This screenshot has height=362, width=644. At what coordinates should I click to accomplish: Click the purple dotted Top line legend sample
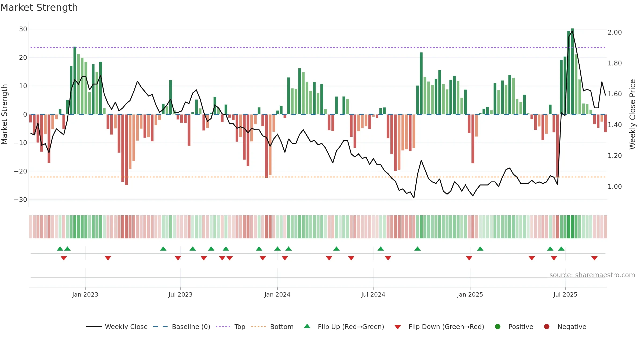click(223, 327)
